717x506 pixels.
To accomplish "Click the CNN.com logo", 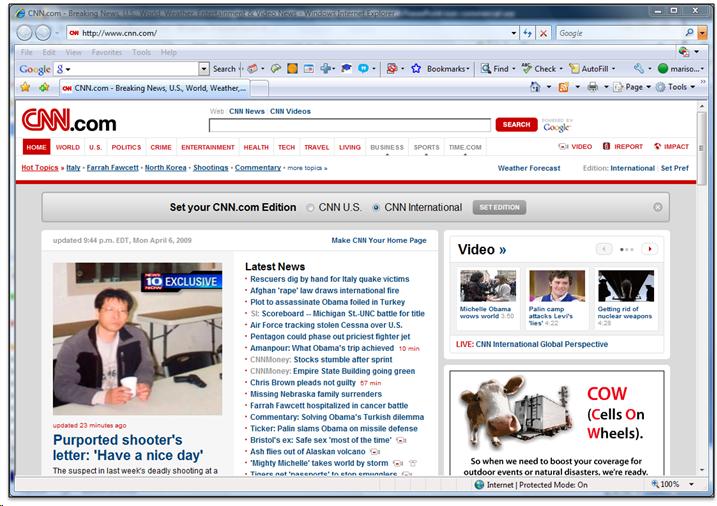I will coord(69,120).
